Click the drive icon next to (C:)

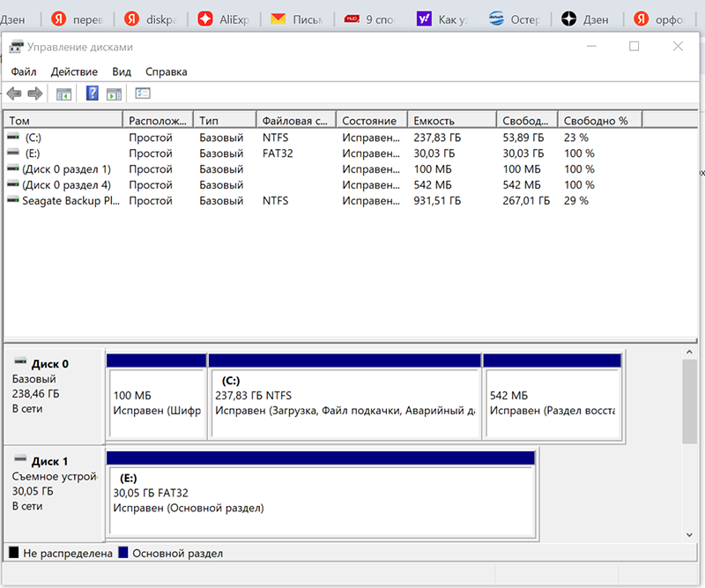pos(13,137)
